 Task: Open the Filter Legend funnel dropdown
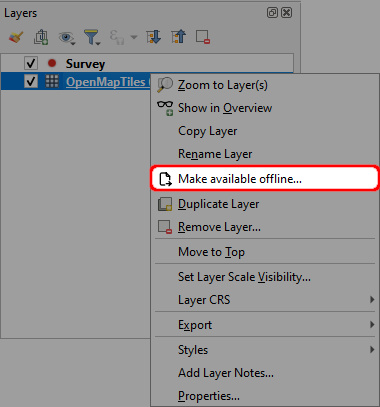click(92, 37)
